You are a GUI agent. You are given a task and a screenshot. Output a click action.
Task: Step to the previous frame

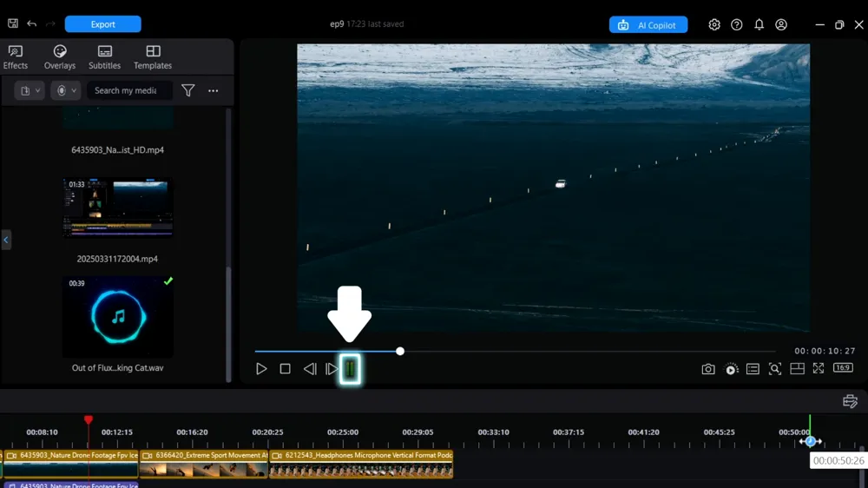point(310,369)
